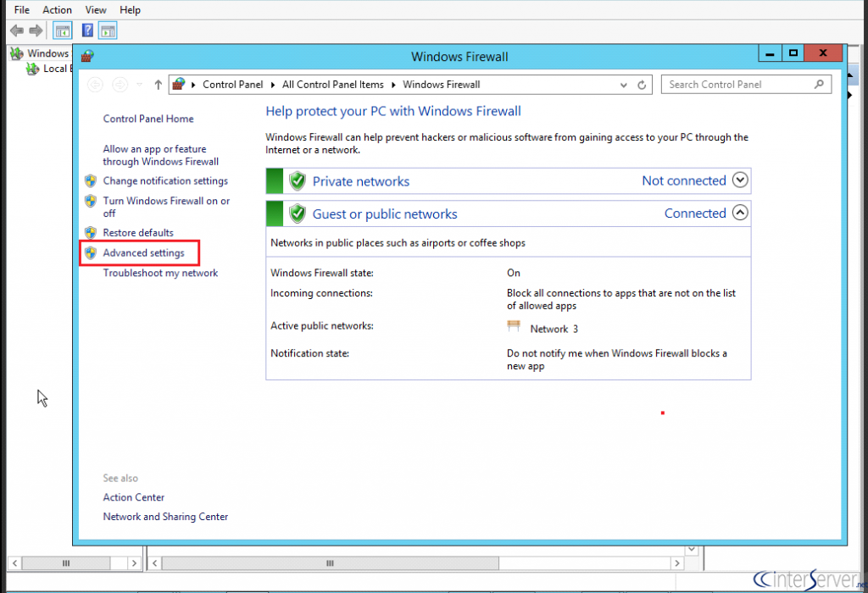Screen dimensions: 868x593
Task: Open Change notification settings
Action: 165,181
